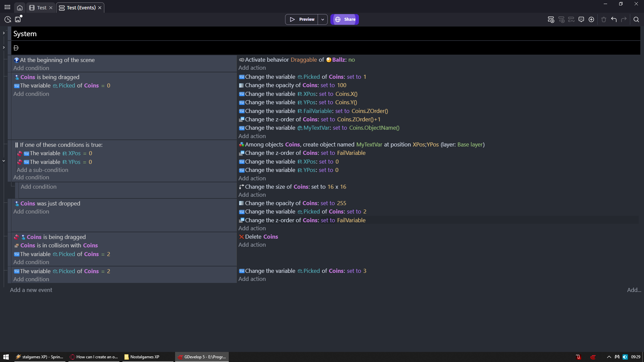Delete selected event with trash icon
Screen dimensions: 644x362
604,19
